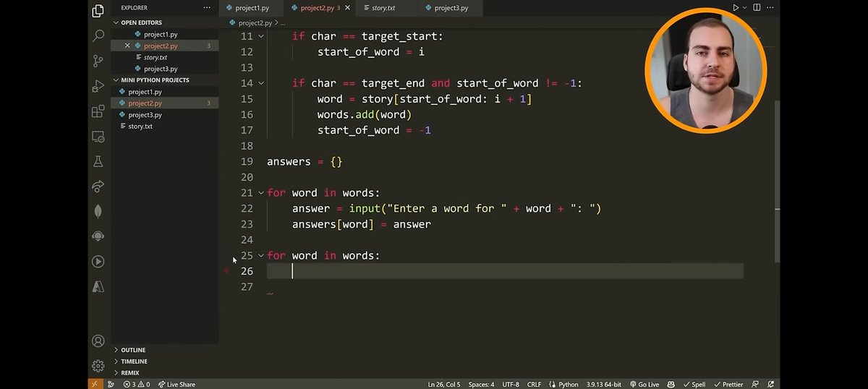Split the editor right
Image resolution: width=868 pixels, height=389 pixels.
coord(757,8)
